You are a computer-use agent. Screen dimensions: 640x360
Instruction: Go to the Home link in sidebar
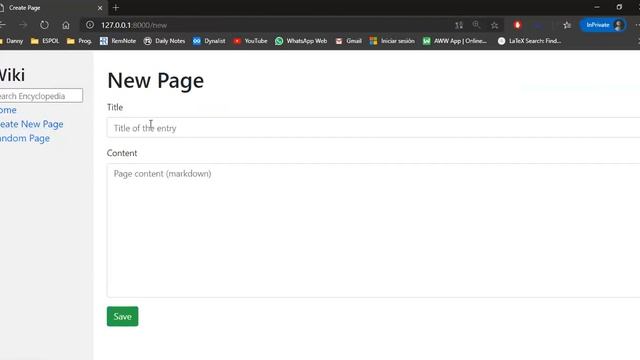click(8, 110)
